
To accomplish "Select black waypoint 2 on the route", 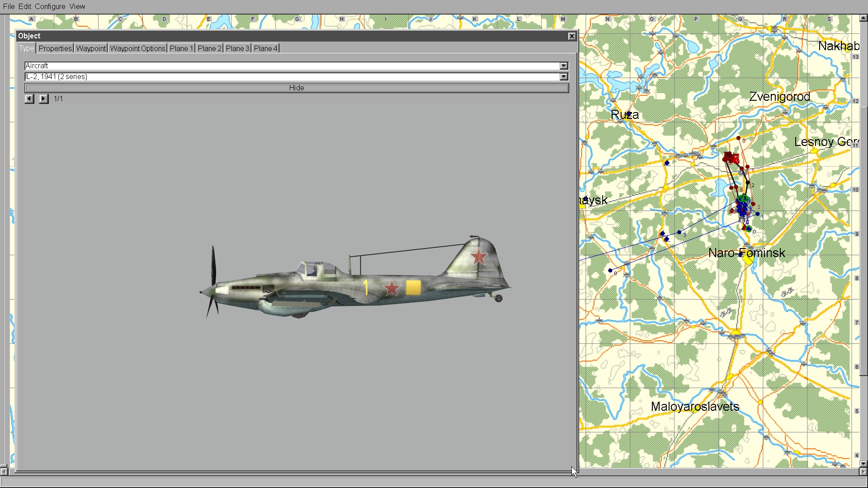I will coord(747,183).
